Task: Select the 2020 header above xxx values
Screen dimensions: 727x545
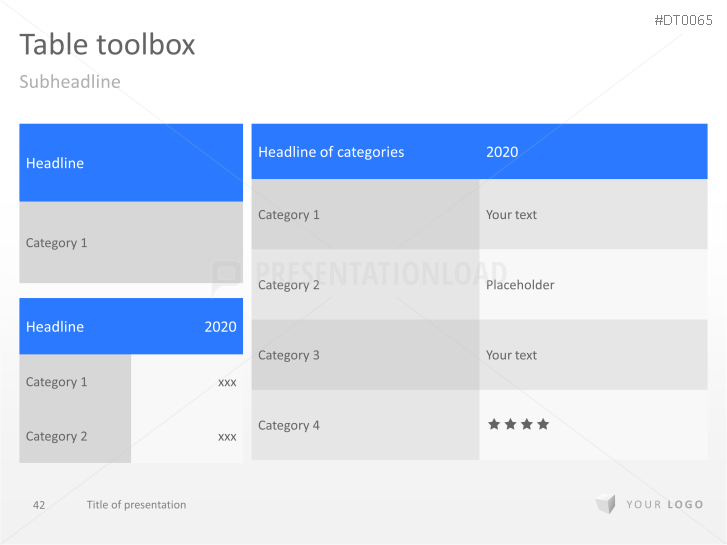Action: [x=220, y=327]
